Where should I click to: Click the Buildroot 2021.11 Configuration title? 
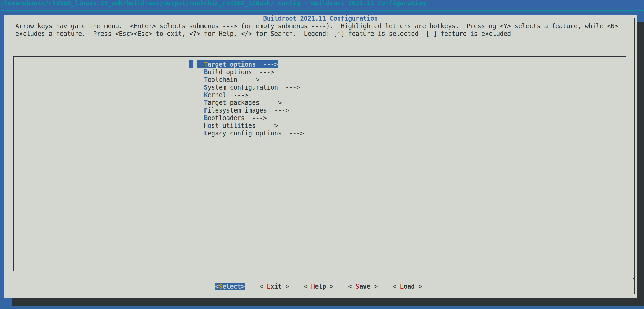(320, 18)
